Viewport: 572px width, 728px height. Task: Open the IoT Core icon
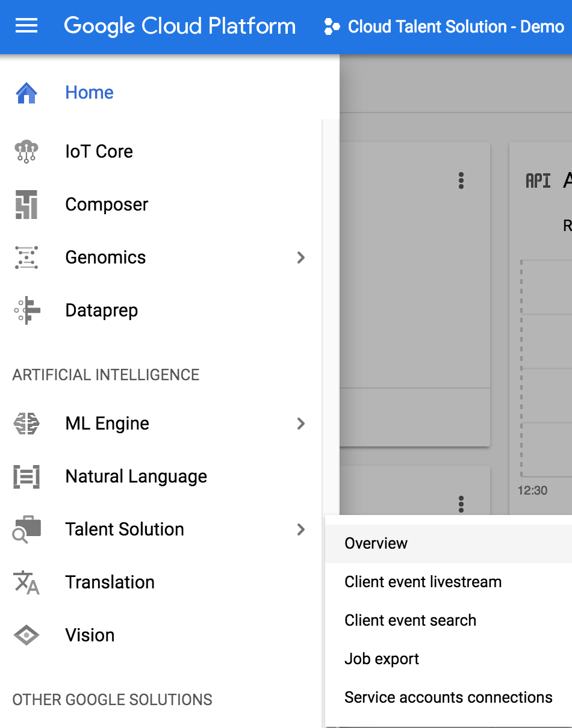(x=26, y=152)
